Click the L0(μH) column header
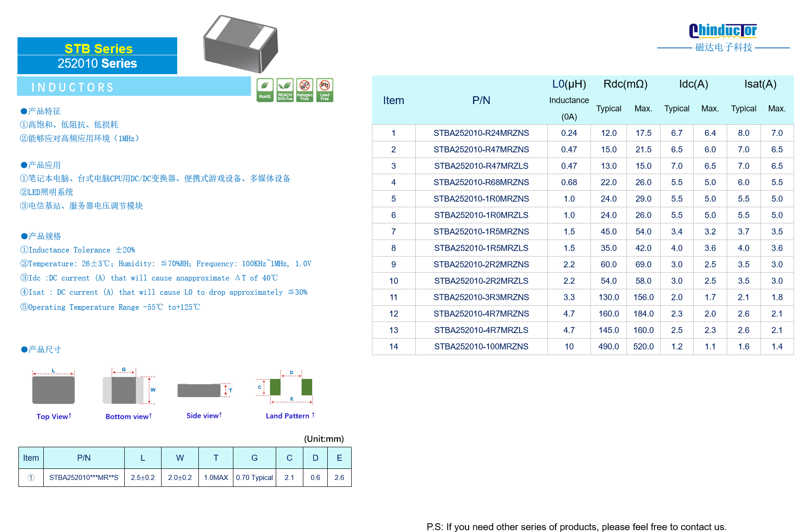812x532 pixels. [x=569, y=84]
